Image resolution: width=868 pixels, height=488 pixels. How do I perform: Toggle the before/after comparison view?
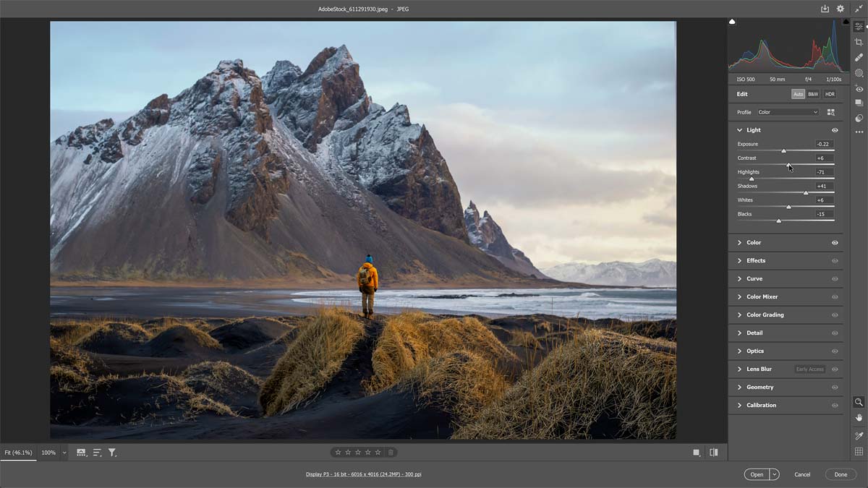coord(713,452)
